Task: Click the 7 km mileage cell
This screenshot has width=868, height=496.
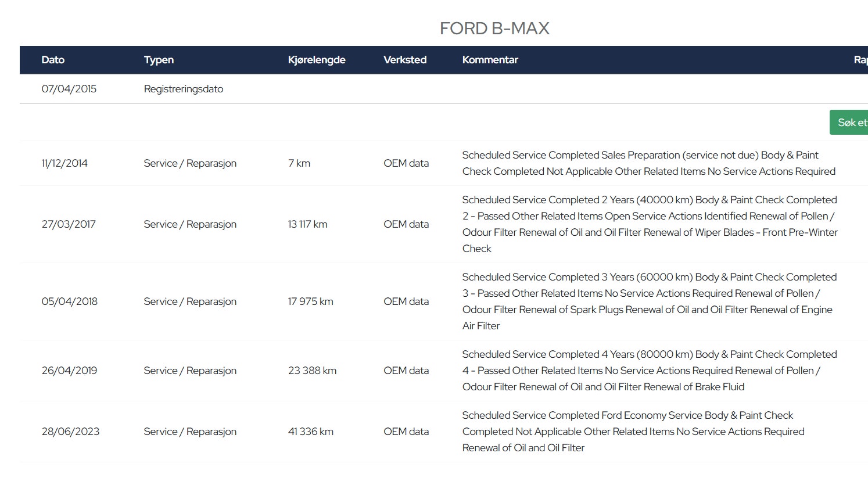Action: [299, 163]
